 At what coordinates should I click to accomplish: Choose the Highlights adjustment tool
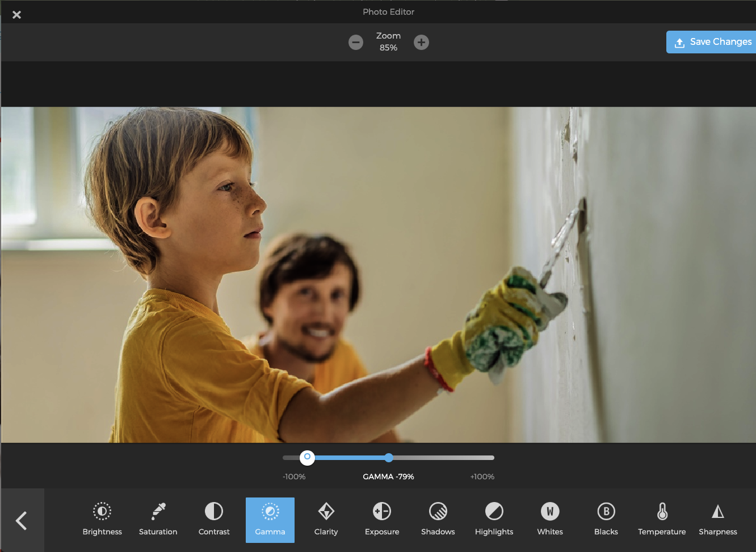point(494,519)
